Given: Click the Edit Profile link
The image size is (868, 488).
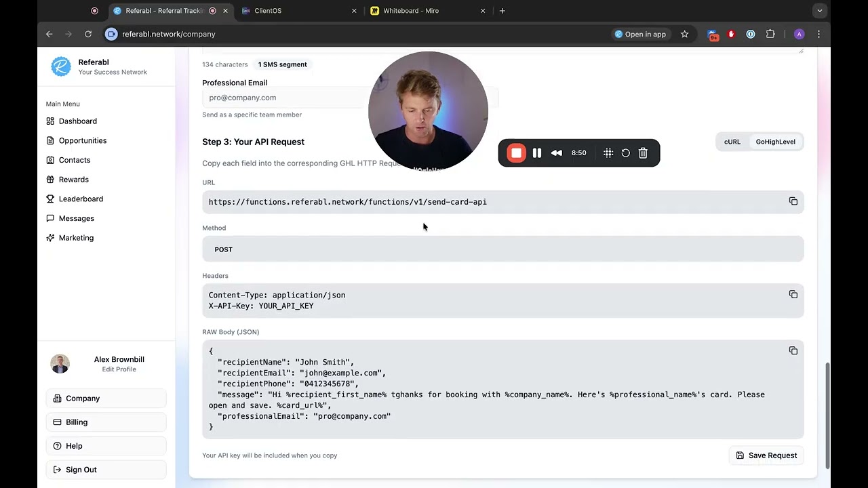Looking at the screenshot, I should click(119, 369).
